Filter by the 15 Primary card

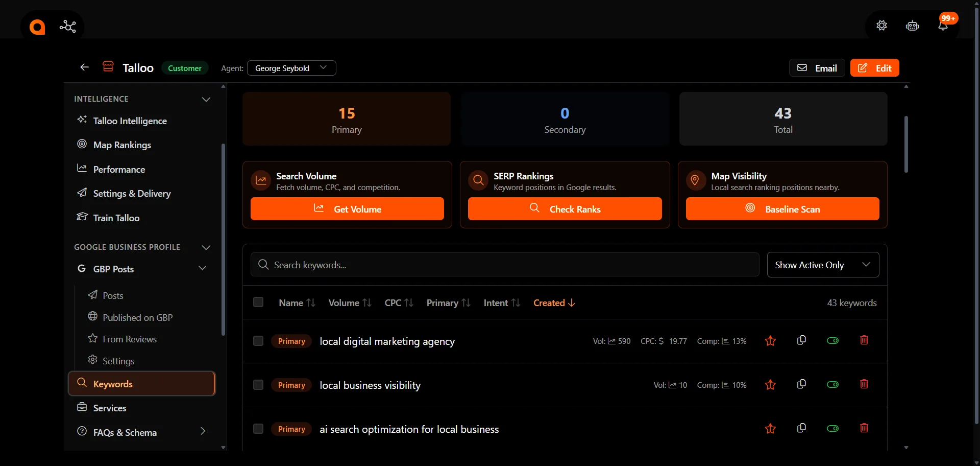(x=347, y=119)
